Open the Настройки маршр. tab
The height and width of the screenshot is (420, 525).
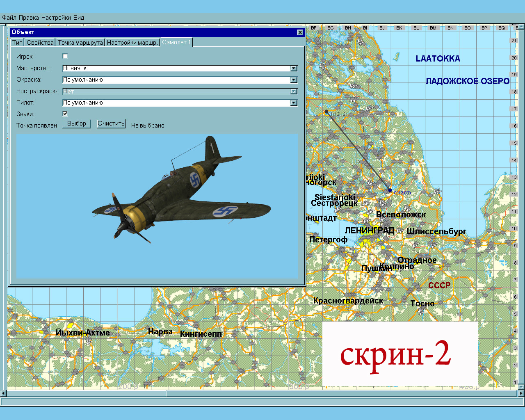132,43
